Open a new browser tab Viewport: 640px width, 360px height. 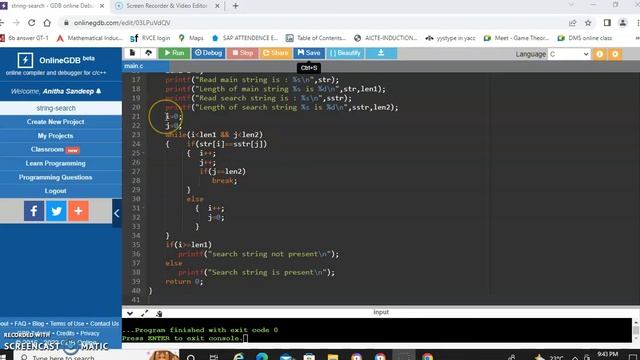pos(236,6)
